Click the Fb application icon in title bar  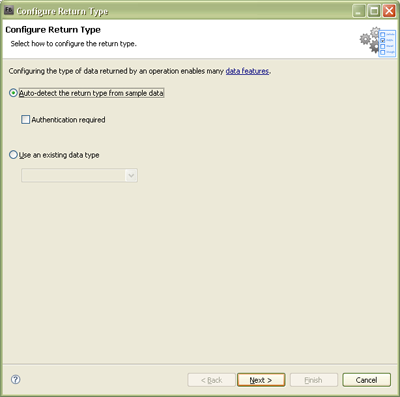pyautogui.click(x=9, y=10)
